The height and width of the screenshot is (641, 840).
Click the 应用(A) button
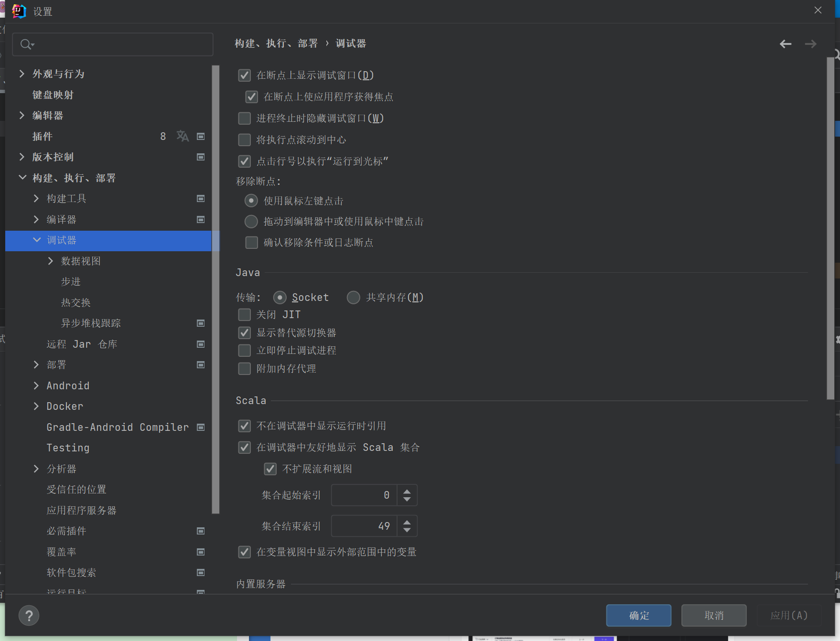click(x=788, y=615)
